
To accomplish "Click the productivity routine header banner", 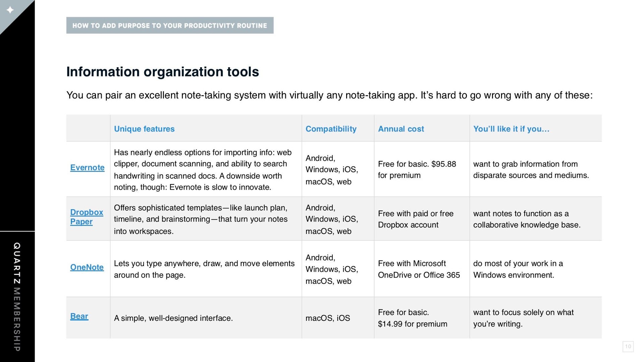I will coord(170,25).
